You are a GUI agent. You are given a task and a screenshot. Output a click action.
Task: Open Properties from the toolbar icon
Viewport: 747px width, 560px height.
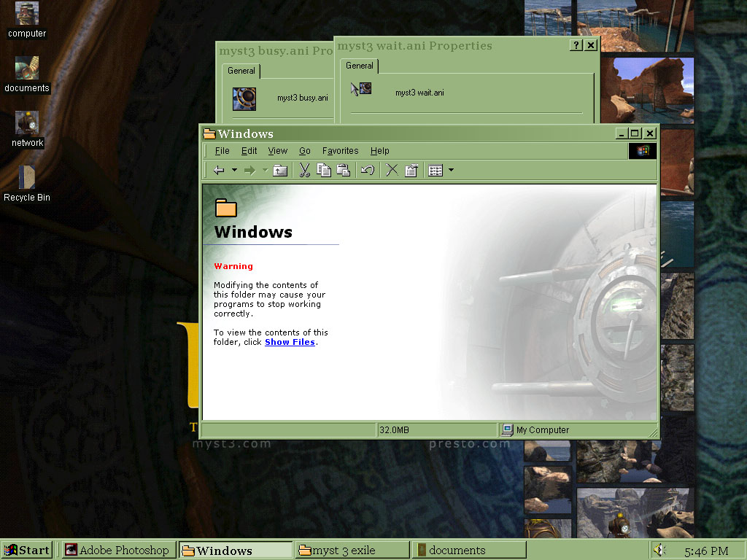tap(411, 171)
